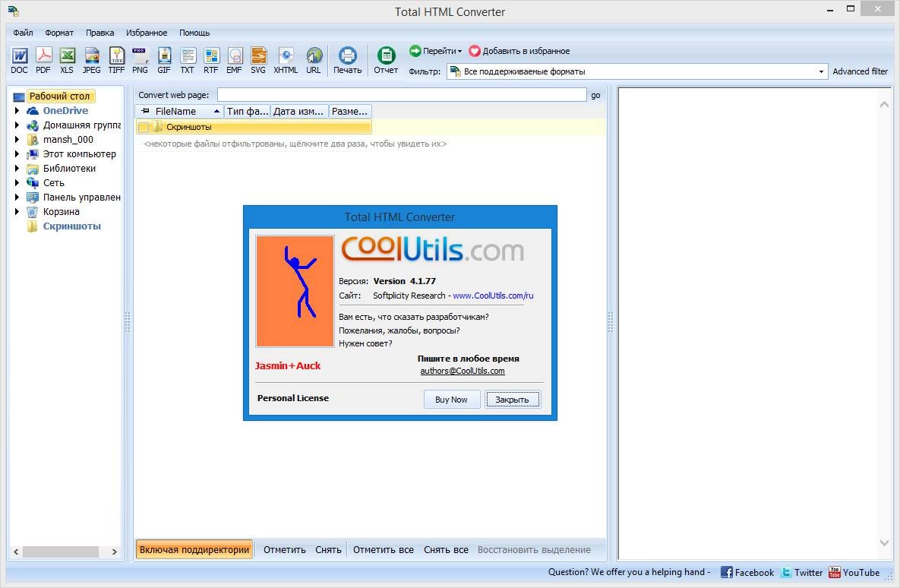Expand Библиотеки tree arrow
This screenshot has width=900, height=588.
[17, 168]
